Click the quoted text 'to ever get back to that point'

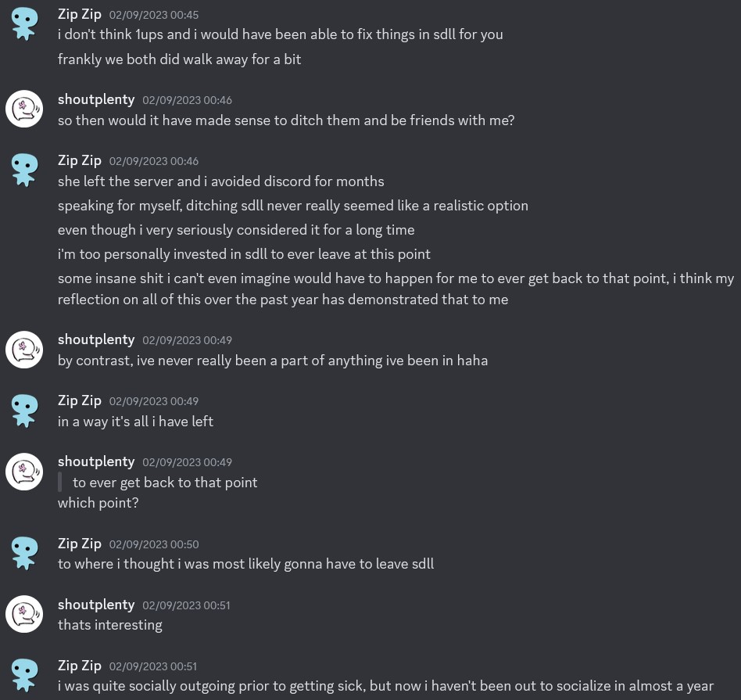[x=165, y=483]
